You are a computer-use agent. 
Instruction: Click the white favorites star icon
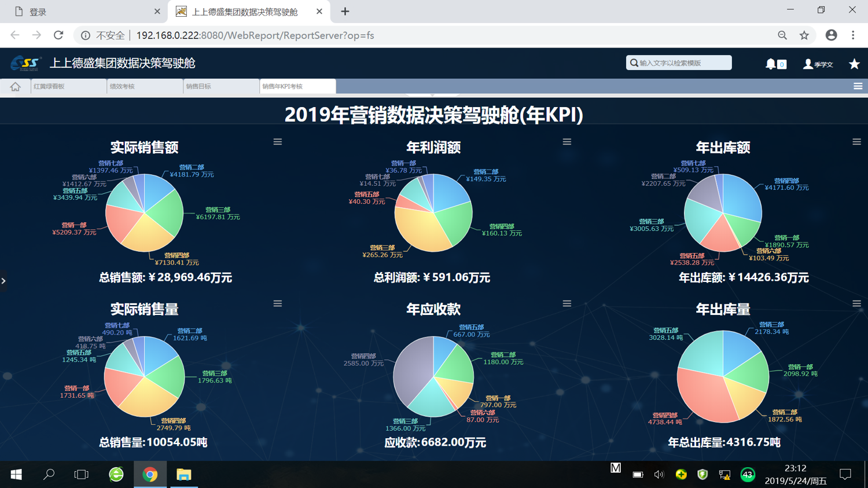point(854,64)
